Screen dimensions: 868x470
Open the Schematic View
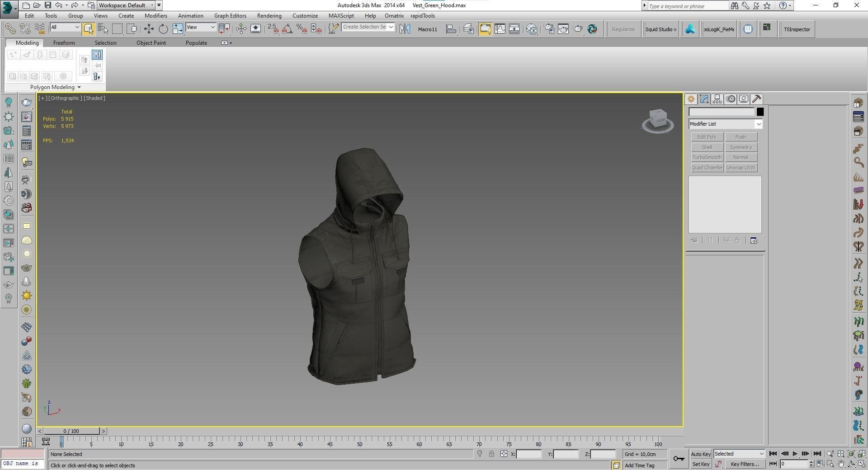tap(514, 29)
